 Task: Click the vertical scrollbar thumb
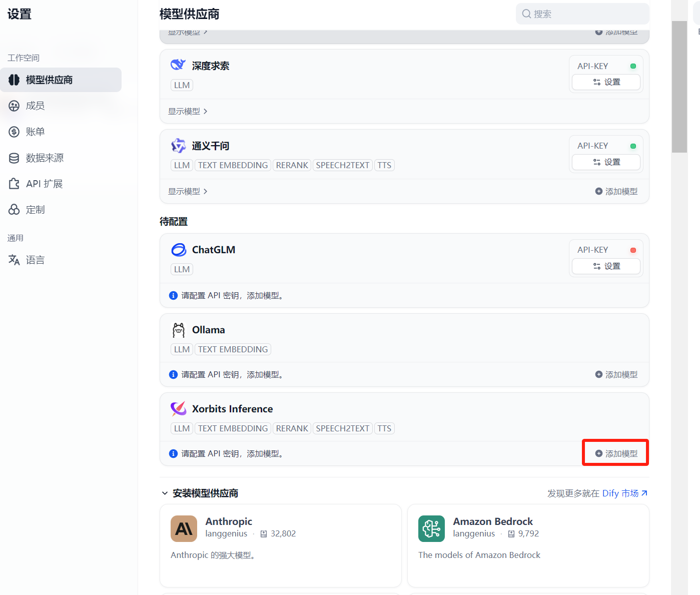679,87
